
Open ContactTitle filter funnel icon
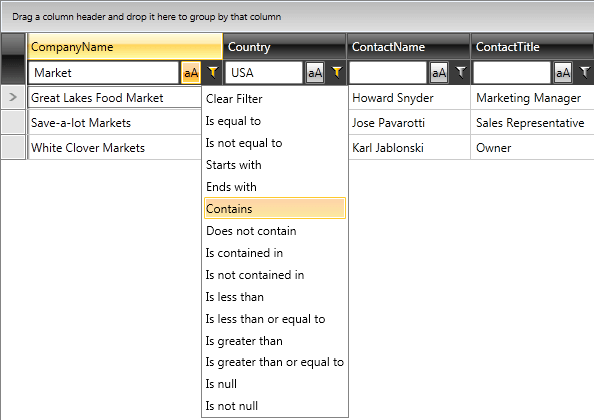click(x=585, y=72)
